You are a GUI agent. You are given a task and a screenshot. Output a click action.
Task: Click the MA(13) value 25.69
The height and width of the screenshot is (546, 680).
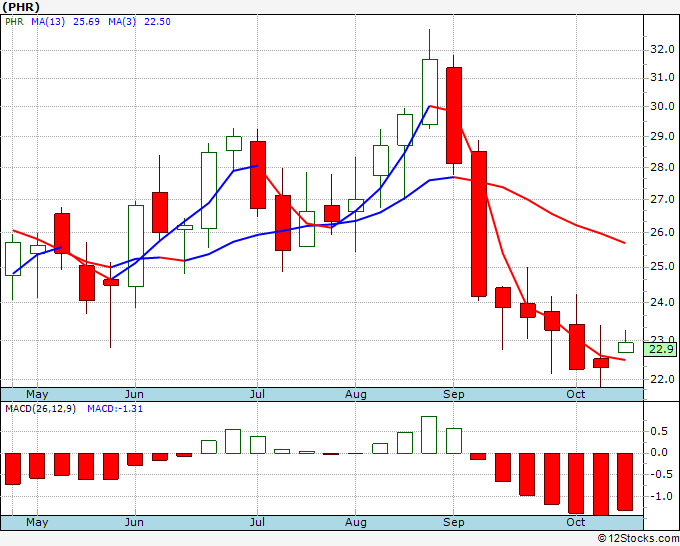tap(86, 22)
